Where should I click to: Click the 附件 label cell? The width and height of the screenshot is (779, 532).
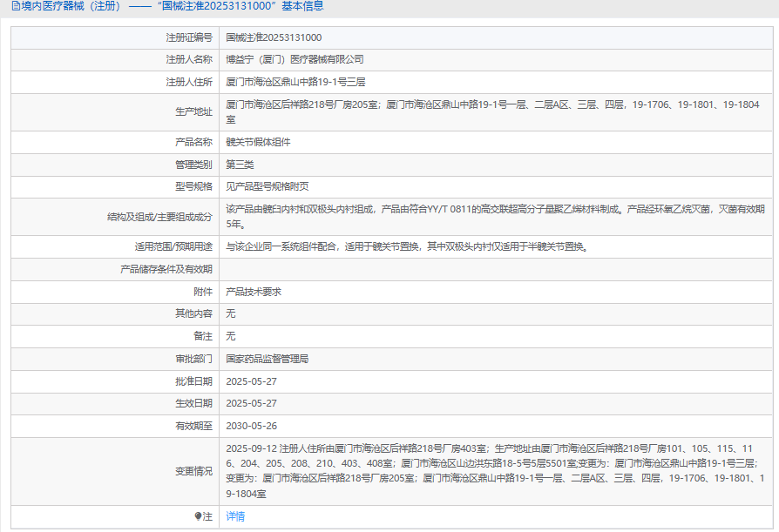click(x=115, y=292)
